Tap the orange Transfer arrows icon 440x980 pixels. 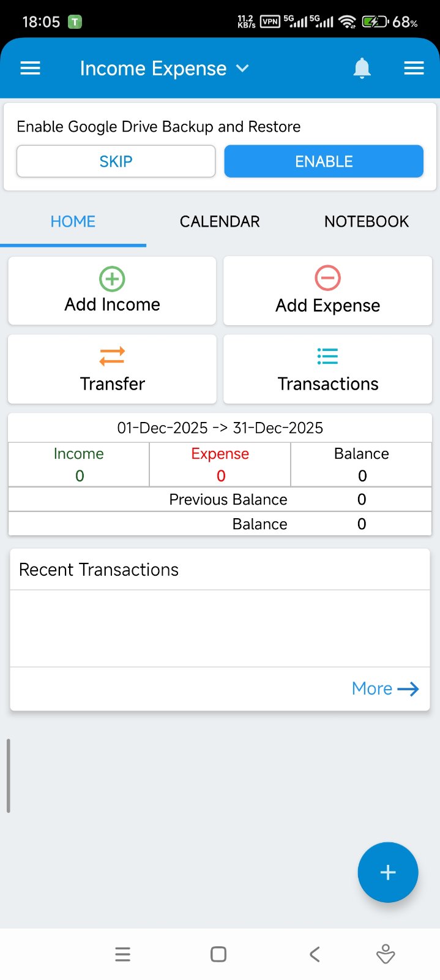[112, 356]
